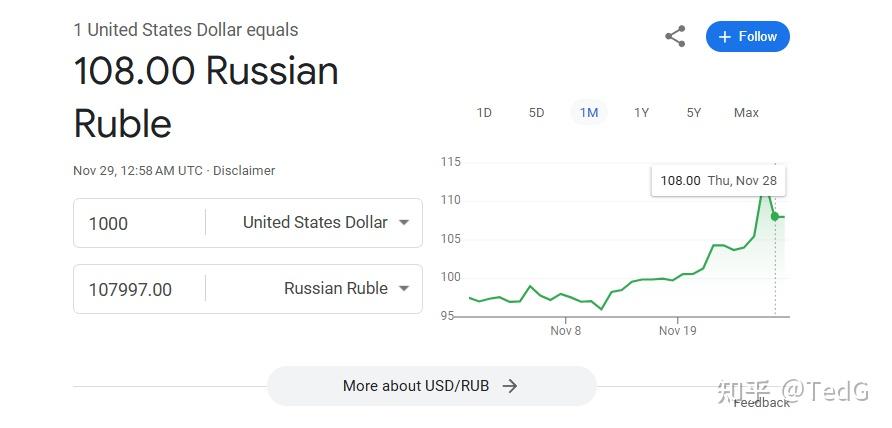This screenshot has width=892, height=428.
Task: Select the 1D chart range
Action: pyautogui.click(x=484, y=113)
